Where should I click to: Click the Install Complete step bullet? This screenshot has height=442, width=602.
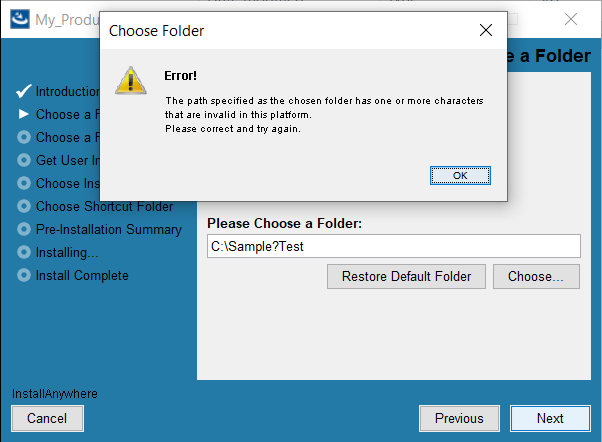24,275
